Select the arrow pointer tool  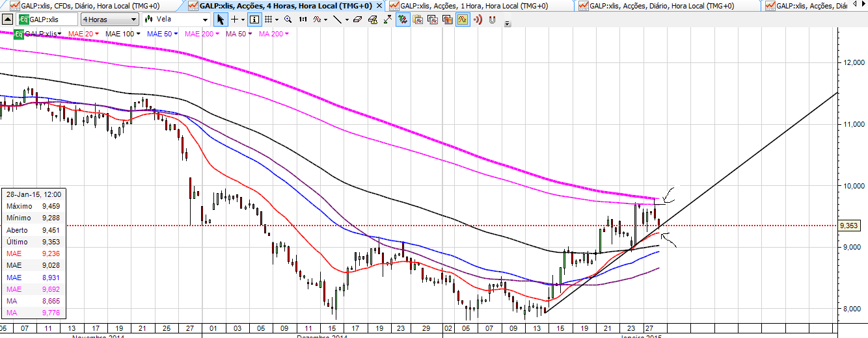[221, 19]
